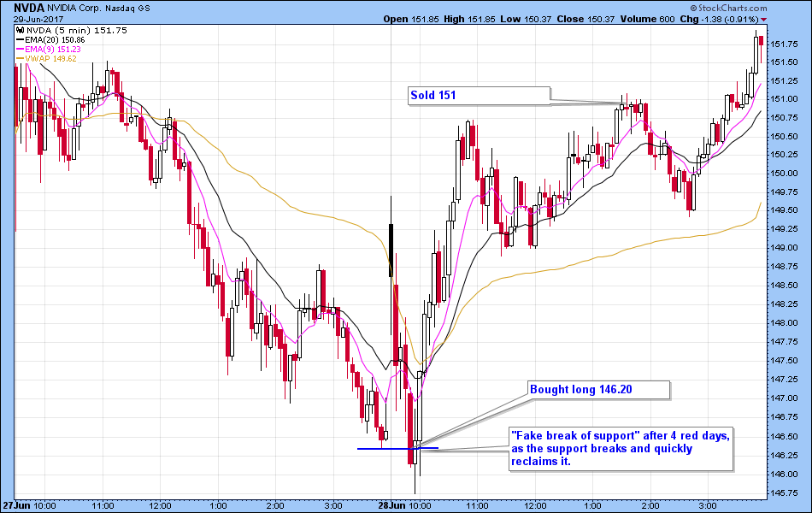Click the 'EMA(9) 151.23' legend entry
The height and width of the screenshot is (513, 812).
[53, 50]
